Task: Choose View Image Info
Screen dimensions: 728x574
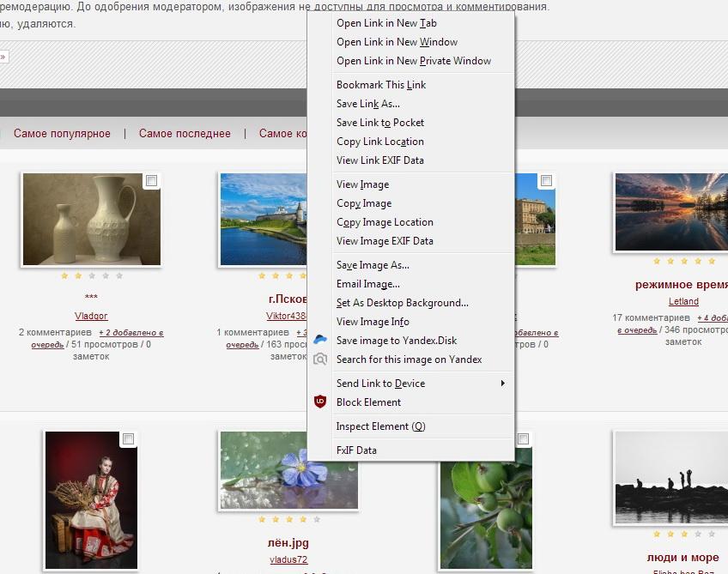Action: [x=411, y=322]
